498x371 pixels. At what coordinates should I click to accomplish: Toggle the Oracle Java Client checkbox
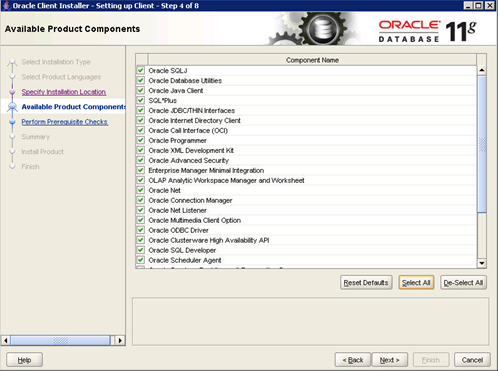click(x=141, y=90)
